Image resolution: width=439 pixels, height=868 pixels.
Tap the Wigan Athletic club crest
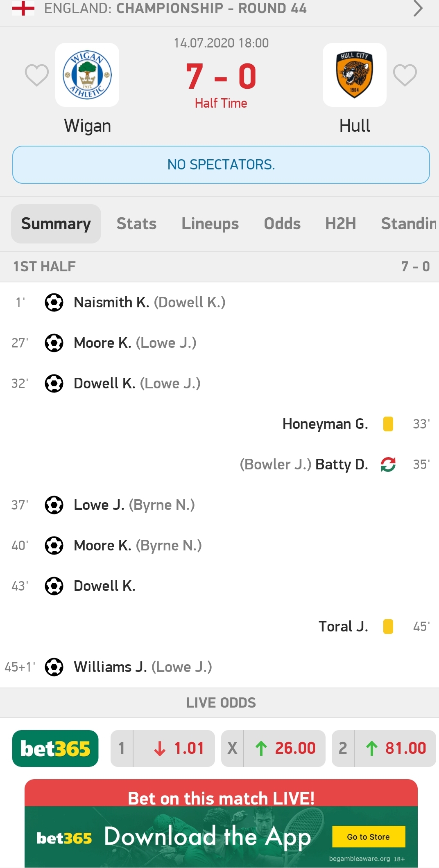87,75
